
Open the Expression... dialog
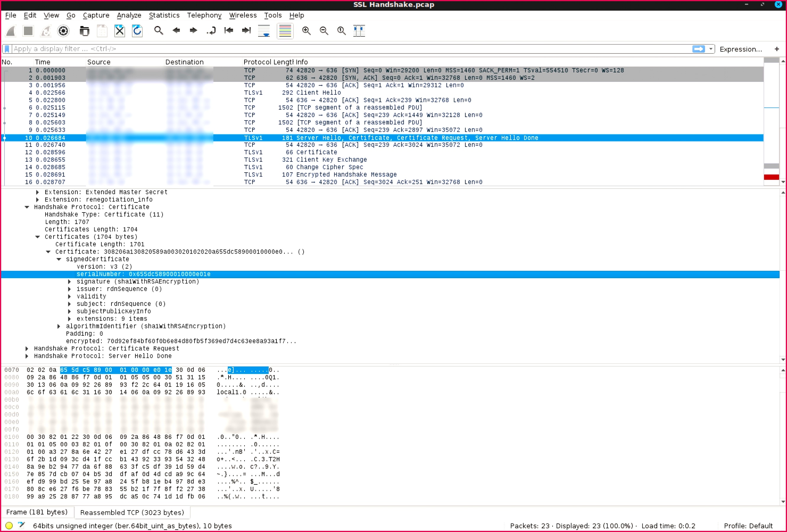click(740, 49)
